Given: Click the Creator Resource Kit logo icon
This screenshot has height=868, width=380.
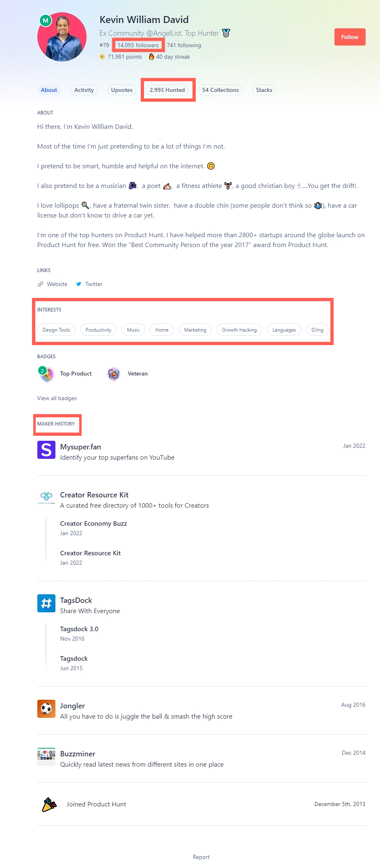Looking at the screenshot, I should [x=46, y=497].
